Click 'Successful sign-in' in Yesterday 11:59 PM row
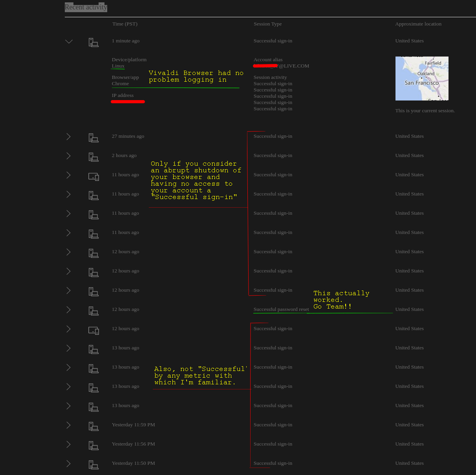 (x=273, y=425)
